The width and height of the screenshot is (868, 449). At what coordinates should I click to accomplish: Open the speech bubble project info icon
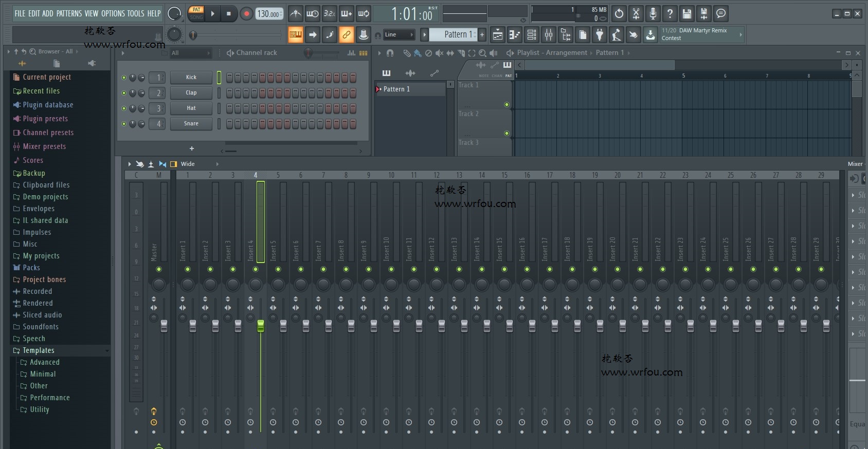coord(721,14)
